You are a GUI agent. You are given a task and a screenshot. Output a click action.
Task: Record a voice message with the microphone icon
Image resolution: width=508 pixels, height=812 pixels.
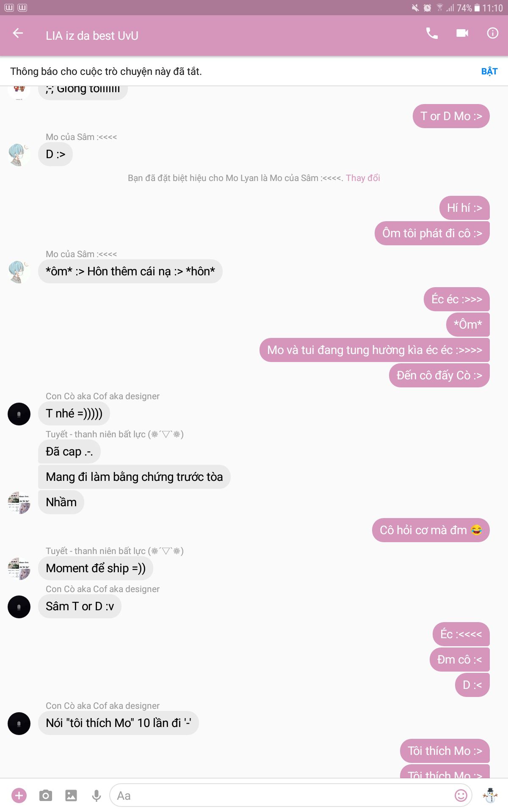(97, 796)
